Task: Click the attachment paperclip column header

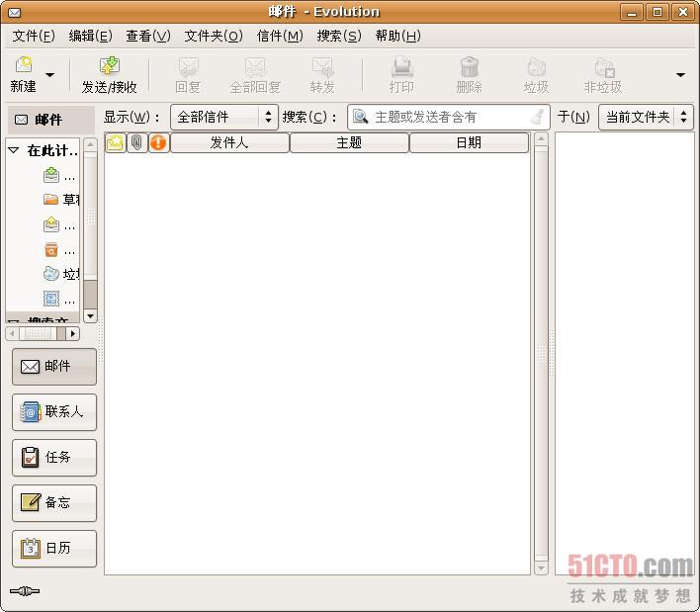Action: click(137, 142)
